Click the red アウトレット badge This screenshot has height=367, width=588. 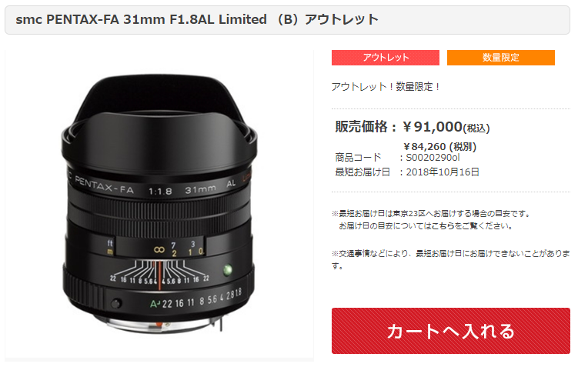click(x=385, y=58)
